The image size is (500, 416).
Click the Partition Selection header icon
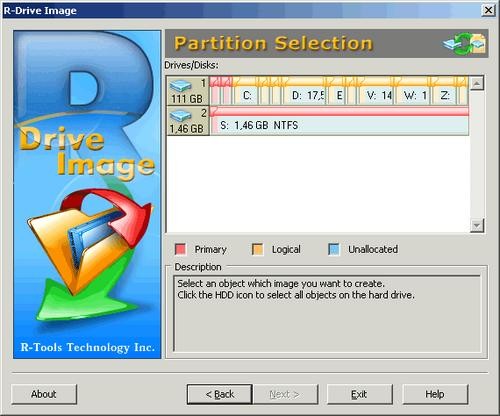tap(465, 44)
